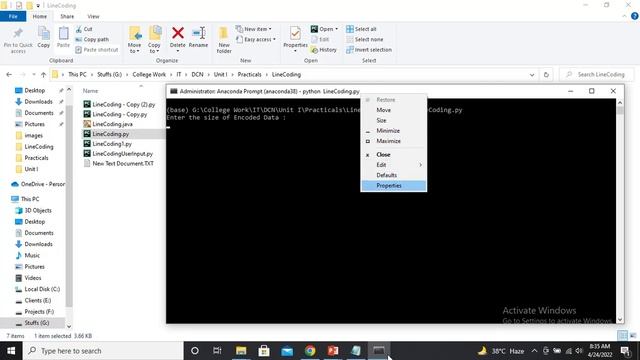Go up one folder level arrow
Image resolution: width=640 pixels, height=360 pixels.
pos(43,75)
